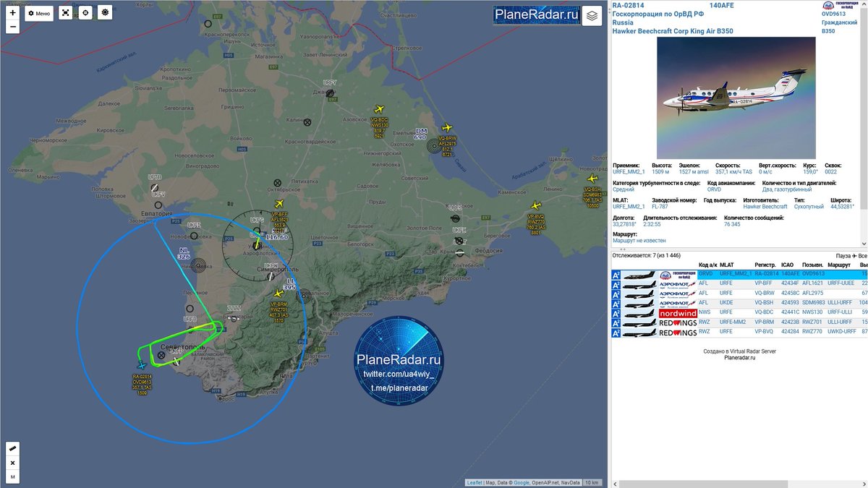The width and height of the screenshot is (868, 488).
Task: Sort list by Позывн. column
Action: [x=812, y=265]
